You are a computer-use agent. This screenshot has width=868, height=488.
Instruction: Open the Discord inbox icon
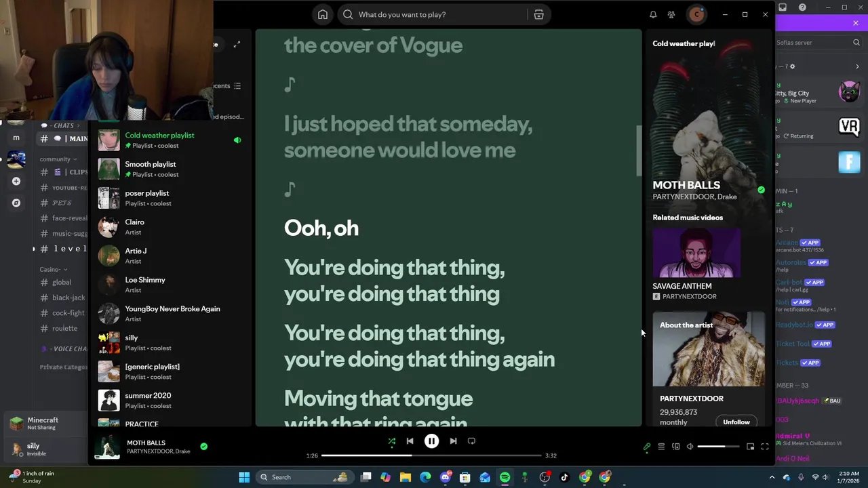[783, 7]
